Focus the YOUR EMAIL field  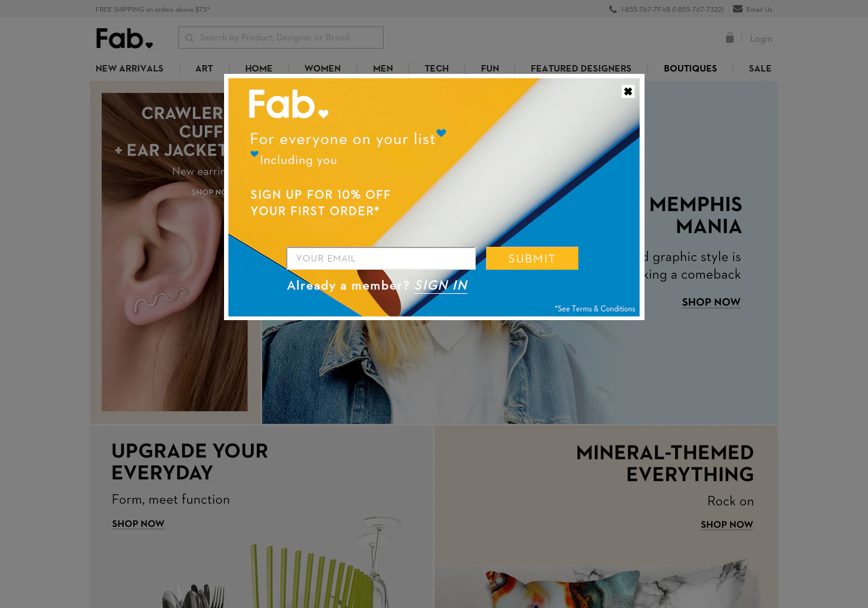tap(381, 259)
